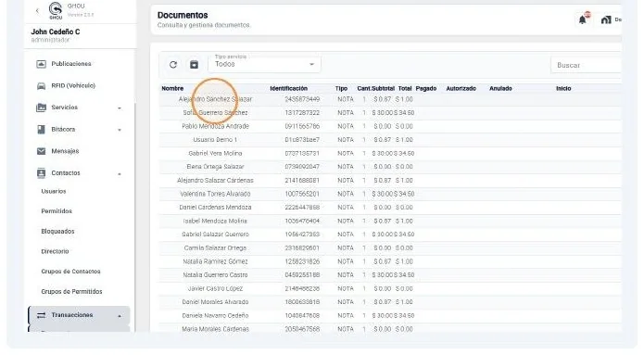Click user name John Cedeño C
644x355 pixels.
click(x=56, y=32)
